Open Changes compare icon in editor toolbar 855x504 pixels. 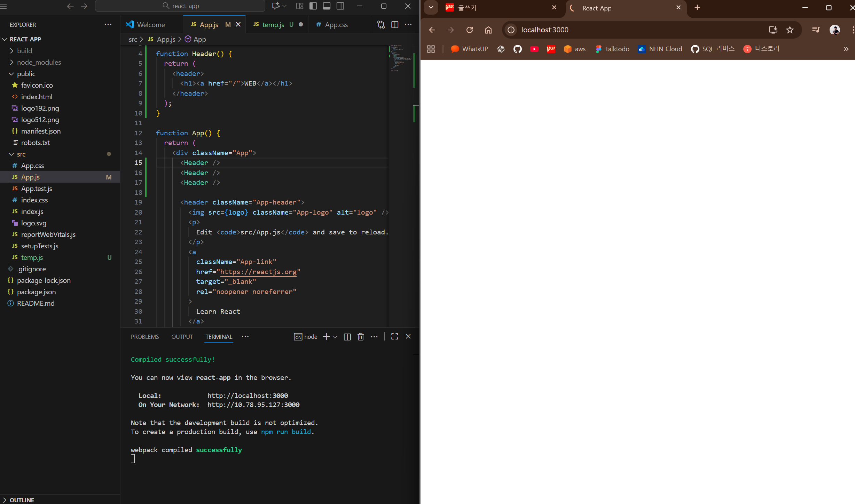pyautogui.click(x=381, y=25)
